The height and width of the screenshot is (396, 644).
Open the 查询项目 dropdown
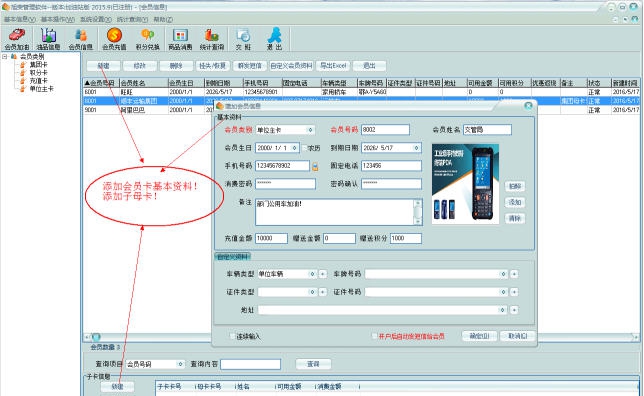click(x=180, y=364)
